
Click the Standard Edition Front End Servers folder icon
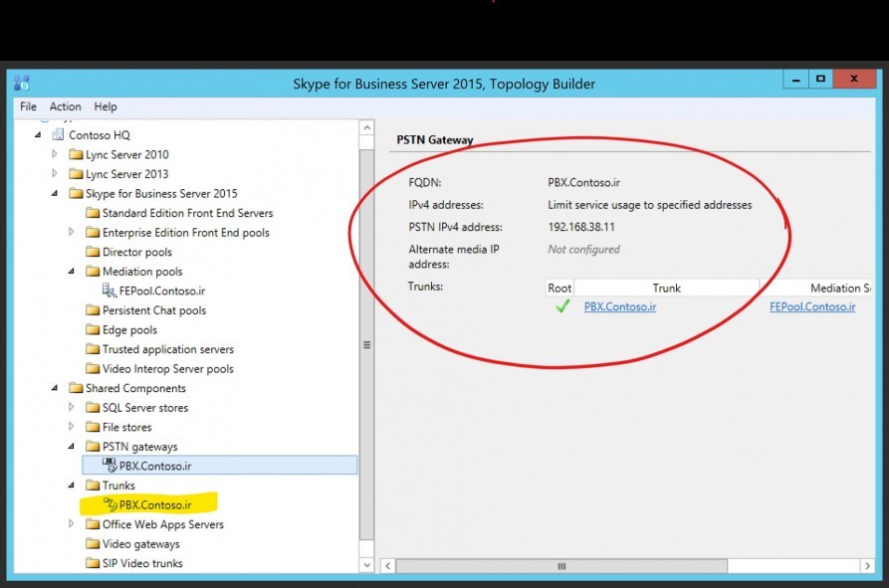[x=93, y=213]
